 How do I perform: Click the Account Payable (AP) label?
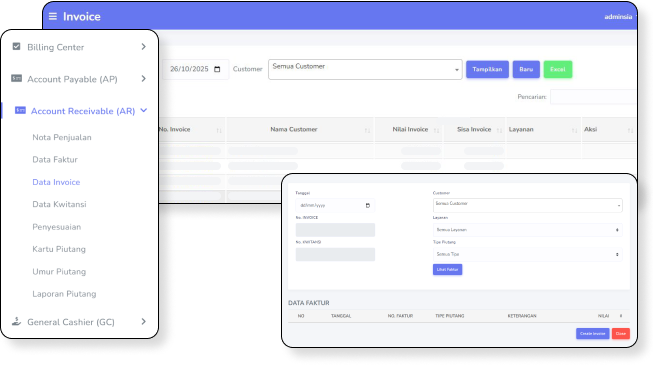point(72,79)
